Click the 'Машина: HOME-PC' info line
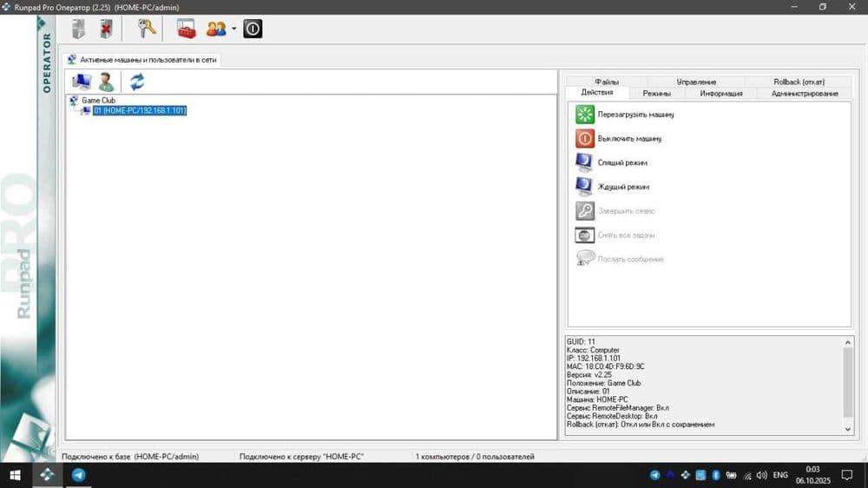The height and width of the screenshot is (488, 868). [x=597, y=399]
